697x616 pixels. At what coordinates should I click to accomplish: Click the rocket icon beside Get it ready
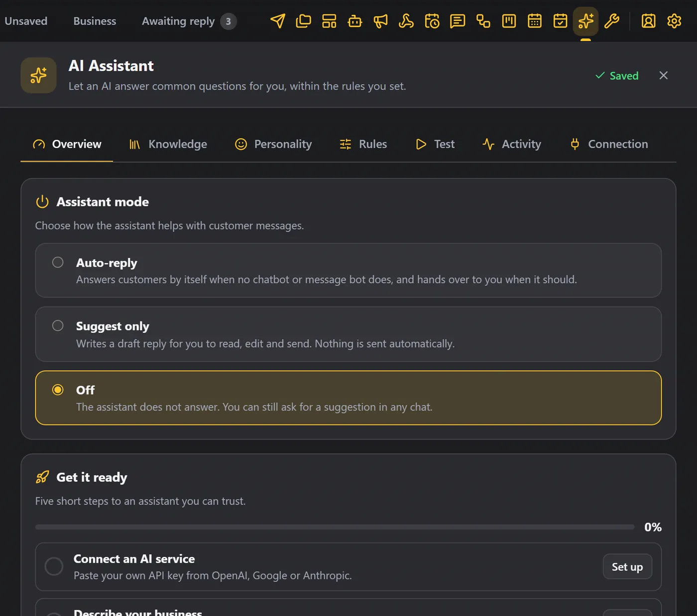pyautogui.click(x=42, y=477)
